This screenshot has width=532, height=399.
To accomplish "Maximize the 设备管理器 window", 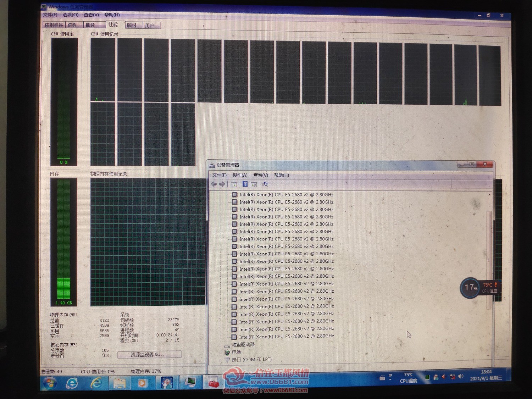I will pyautogui.click(x=472, y=164).
